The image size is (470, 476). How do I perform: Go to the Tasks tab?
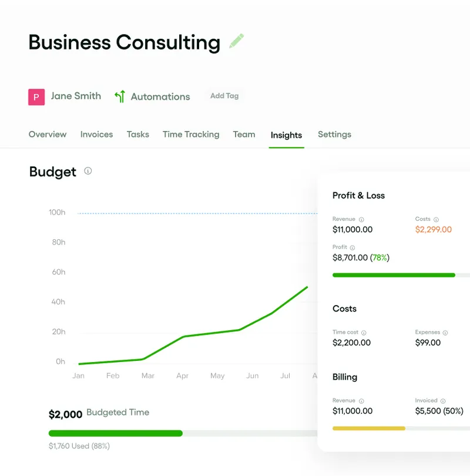click(138, 135)
